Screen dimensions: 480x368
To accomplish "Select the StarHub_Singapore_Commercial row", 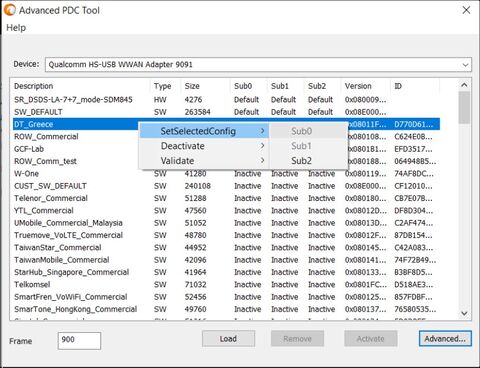I will point(226,272).
